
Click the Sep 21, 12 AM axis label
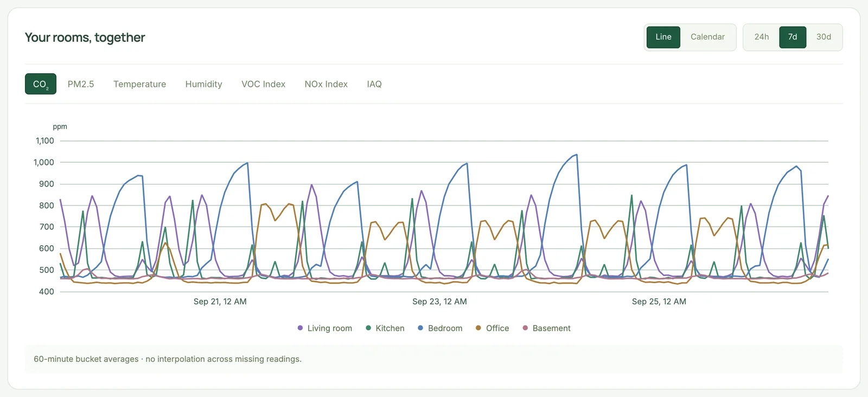(x=220, y=302)
